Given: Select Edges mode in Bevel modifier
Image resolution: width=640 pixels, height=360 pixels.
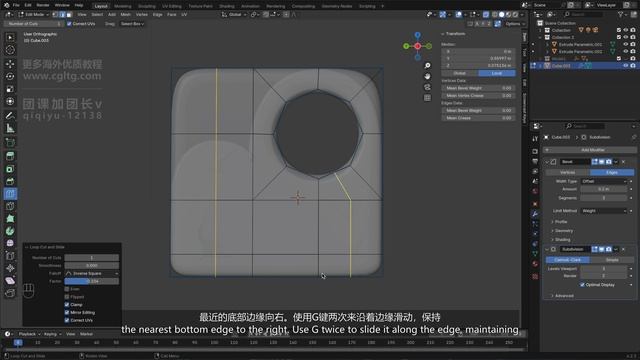Looking at the screenshot, I should point(612,172).
